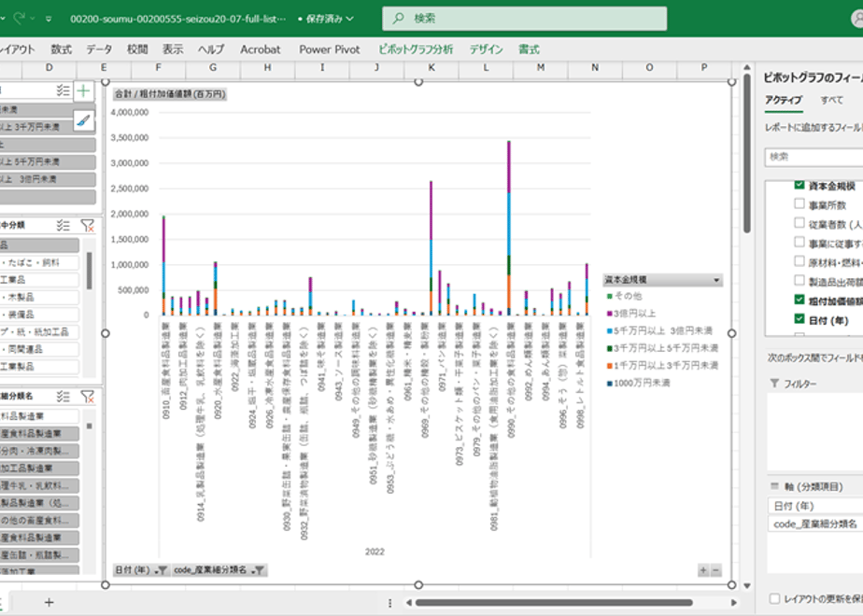Click horizontal scrollbar left arrow
This screenshot has width=863, height=616.
409,603
